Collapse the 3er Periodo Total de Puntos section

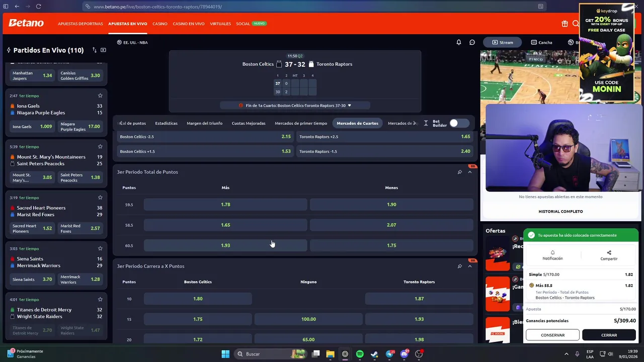point(470,172)
